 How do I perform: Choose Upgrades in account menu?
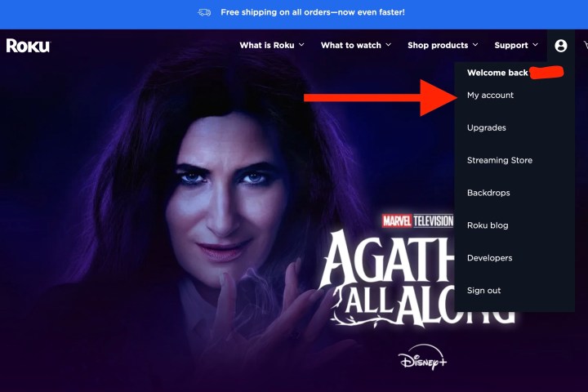pos(487,128)
